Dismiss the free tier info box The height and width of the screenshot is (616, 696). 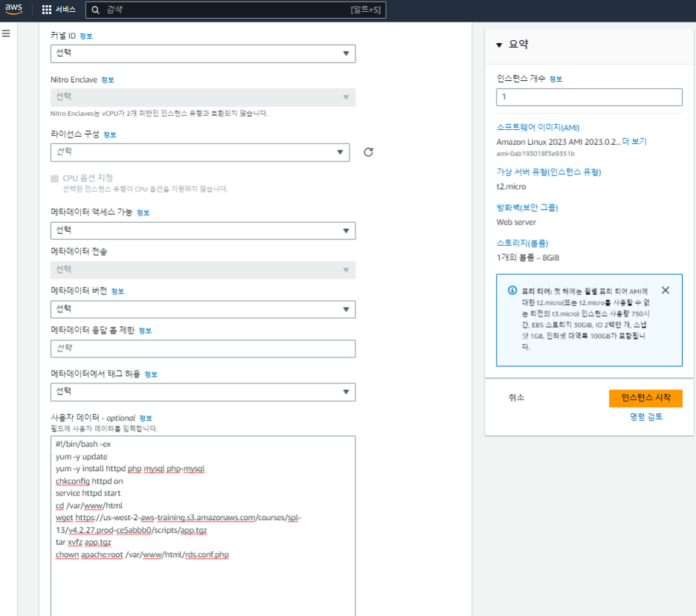pyautogui.click(x=666, y=290)
